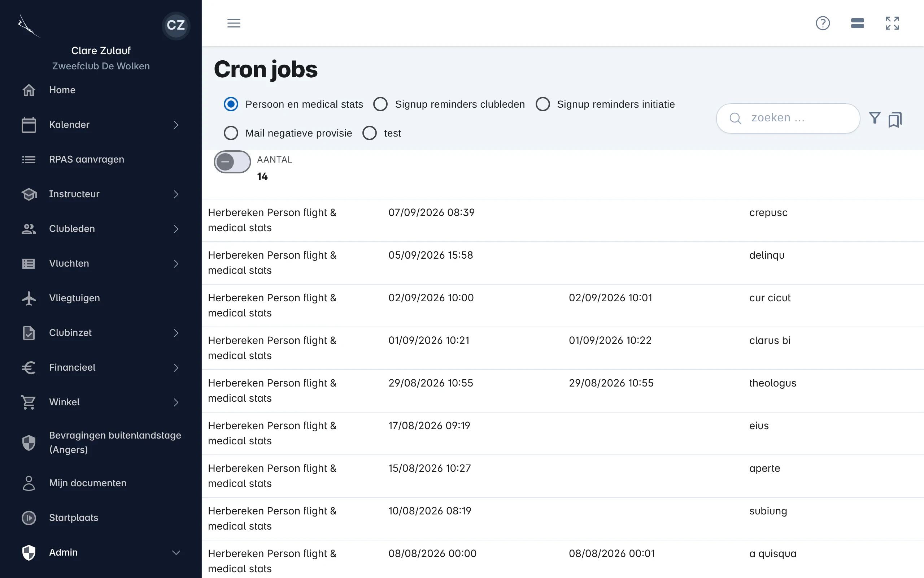Screen dimensions: 924x578
Task: Select Mail negatieve provisie radio
Action: (x=231, y=133)
